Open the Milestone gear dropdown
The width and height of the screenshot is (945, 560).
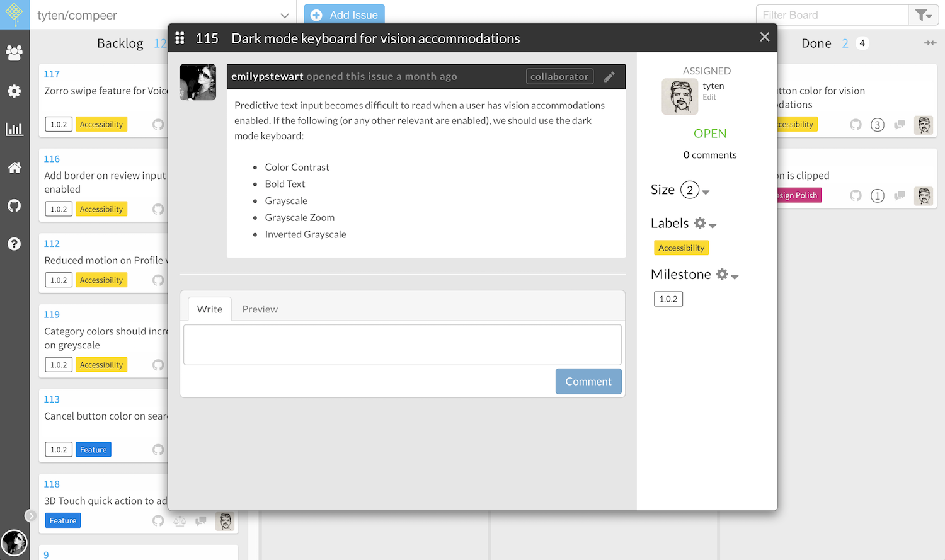727,275
